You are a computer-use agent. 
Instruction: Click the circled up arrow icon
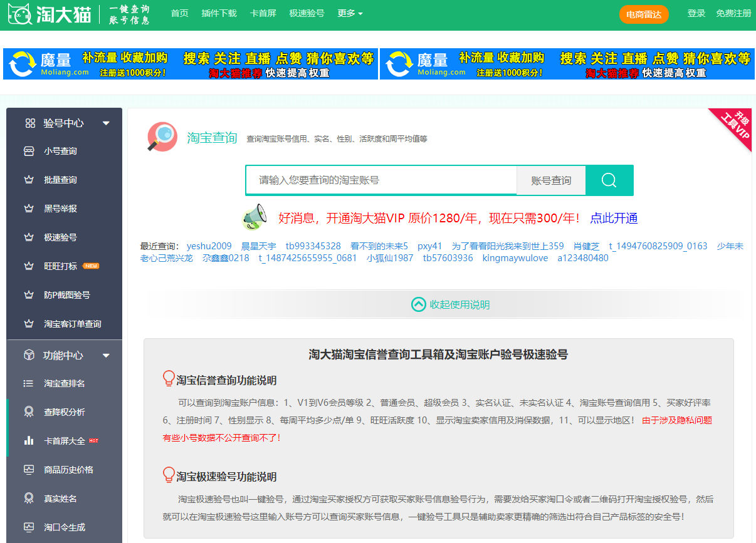click(x=418, y=304)
